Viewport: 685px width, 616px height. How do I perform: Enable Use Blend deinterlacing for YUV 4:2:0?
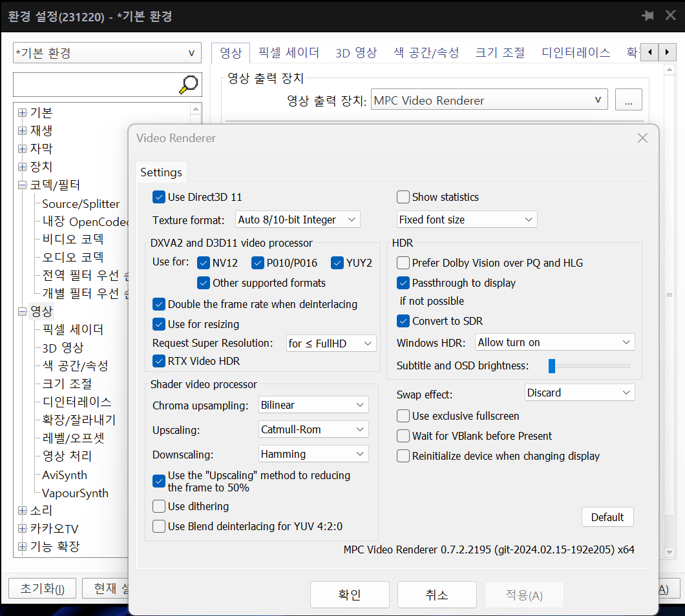pos(159,526)
